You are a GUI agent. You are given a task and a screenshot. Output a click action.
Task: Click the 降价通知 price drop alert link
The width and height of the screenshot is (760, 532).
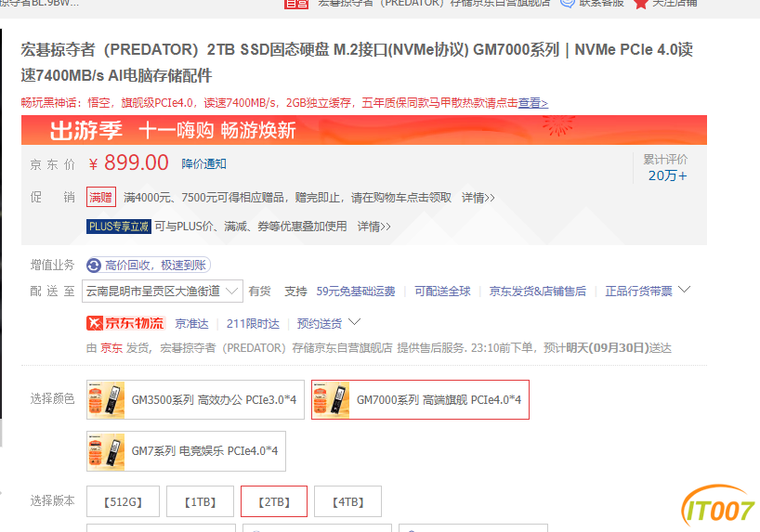(203, 164)
